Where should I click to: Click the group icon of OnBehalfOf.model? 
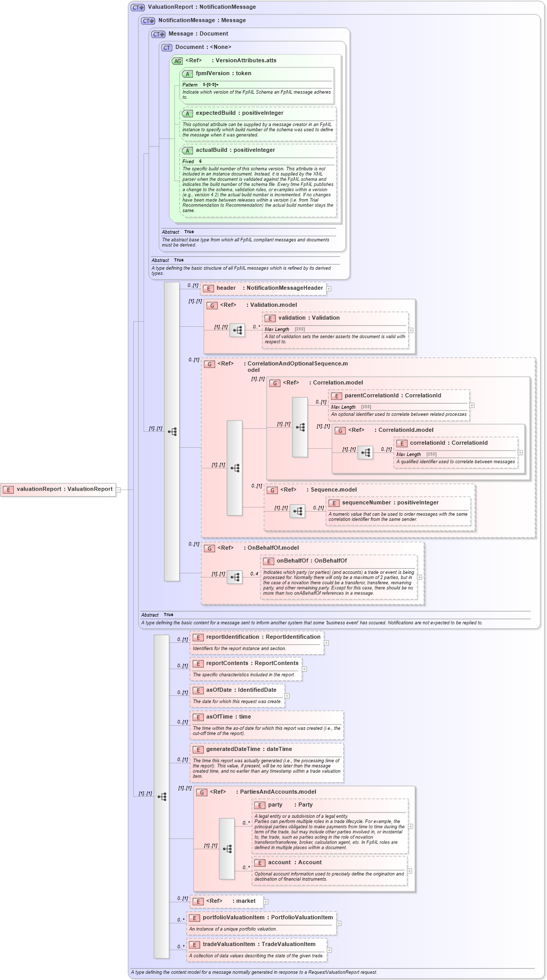(x=209, y=548)
